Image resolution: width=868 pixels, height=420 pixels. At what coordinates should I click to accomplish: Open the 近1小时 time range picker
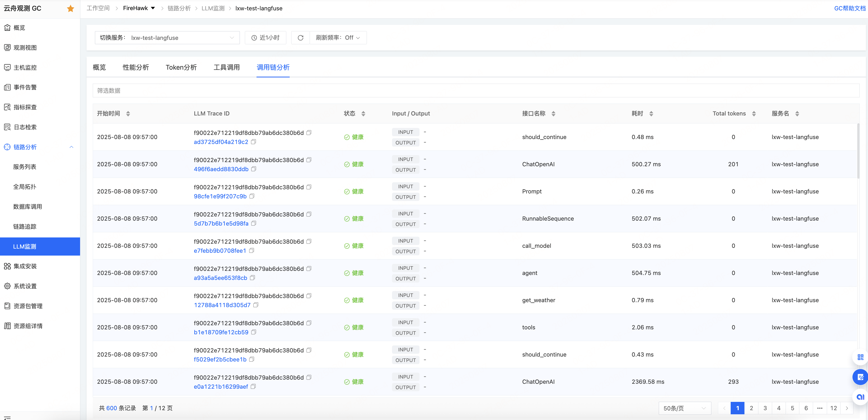(266, 38)
